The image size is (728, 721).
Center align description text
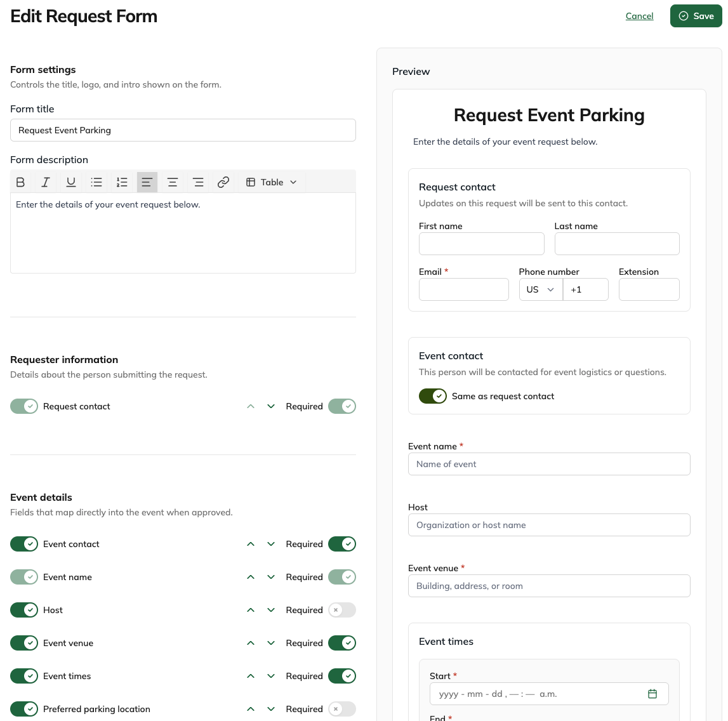click(x=172, y=182)
